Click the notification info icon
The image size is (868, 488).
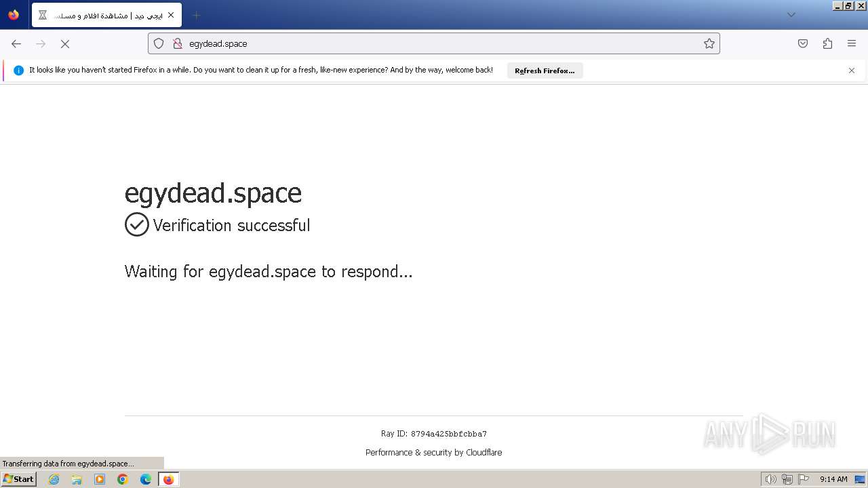pos(18,70)
